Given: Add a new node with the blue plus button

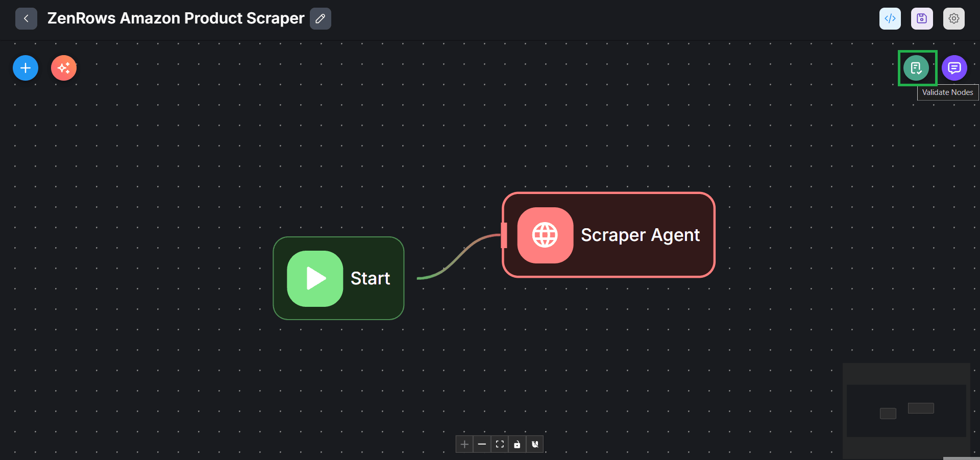Looking at the screenshot, I should (x=26, y=68).
